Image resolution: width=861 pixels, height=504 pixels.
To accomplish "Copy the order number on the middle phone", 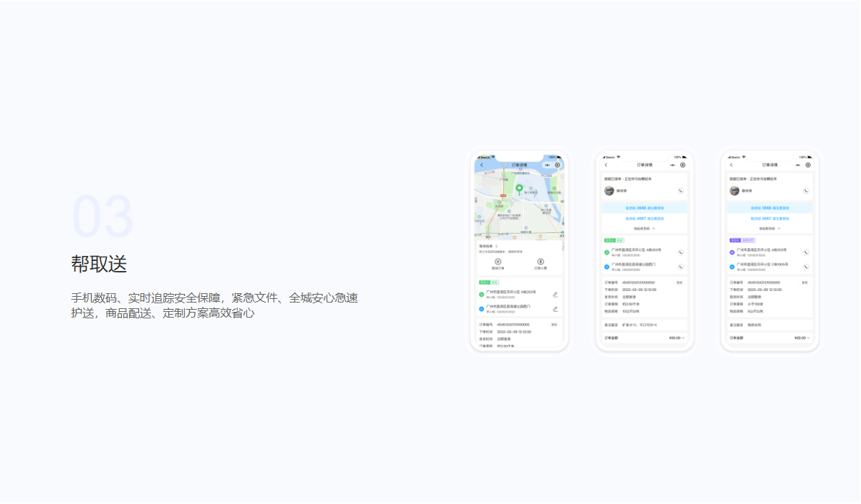I will click(680, 282).
